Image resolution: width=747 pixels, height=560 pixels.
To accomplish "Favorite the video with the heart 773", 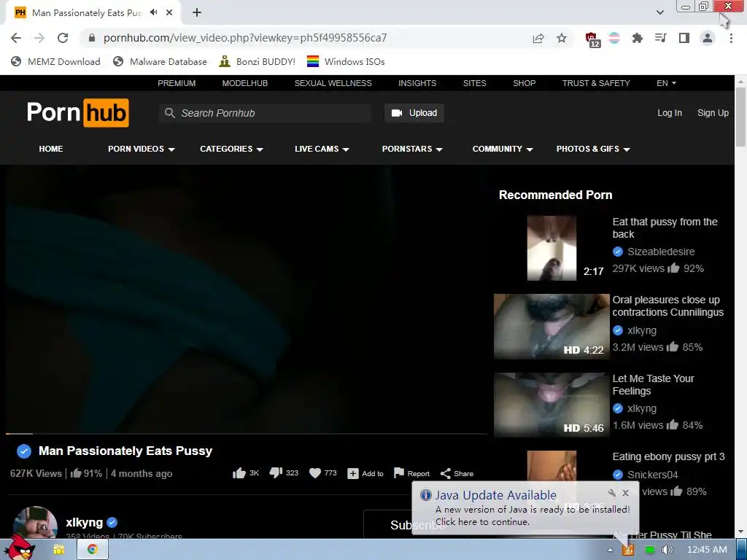I will coord(323,472).
